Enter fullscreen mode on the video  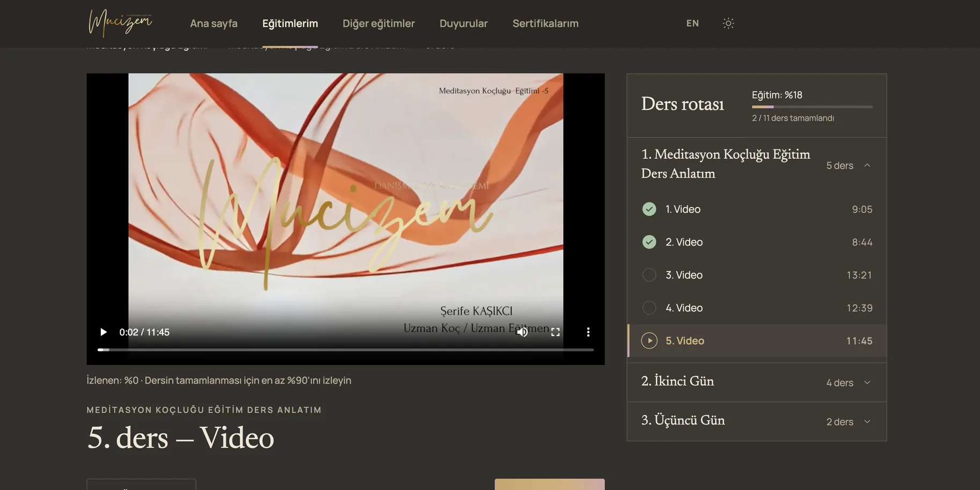(x=555, y=332)
